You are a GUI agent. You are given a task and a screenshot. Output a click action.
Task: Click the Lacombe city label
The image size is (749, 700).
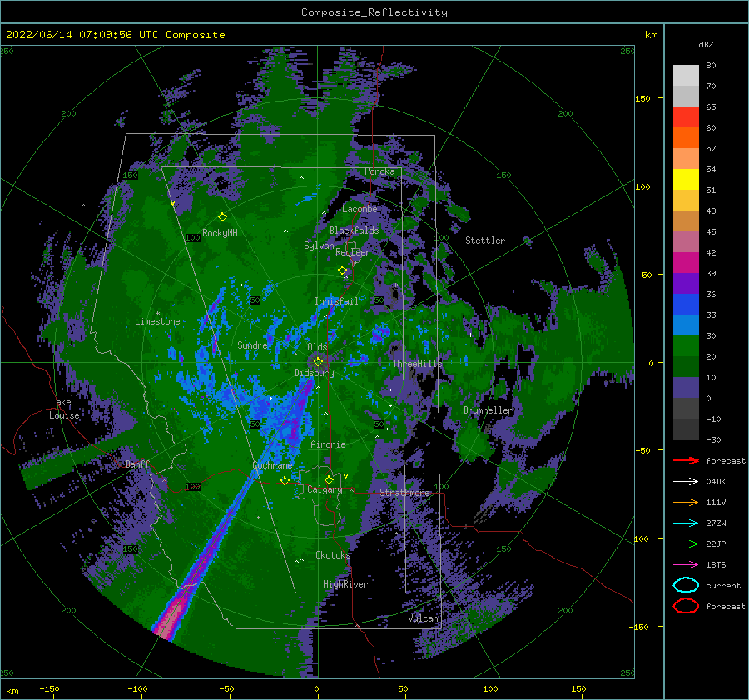[360, 209]
